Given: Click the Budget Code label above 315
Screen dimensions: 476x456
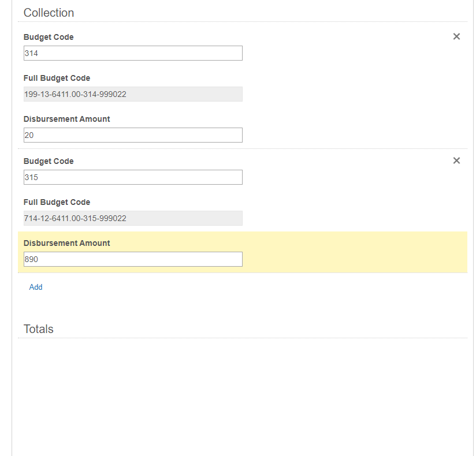Looking at the screenshot, I should pos(49,161).
